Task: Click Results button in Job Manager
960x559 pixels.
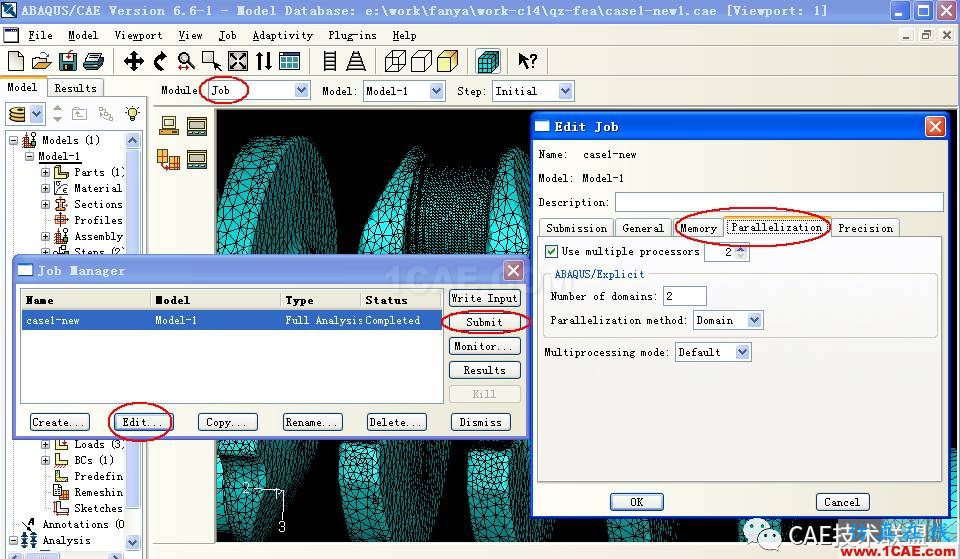Action: pos(484,370)
